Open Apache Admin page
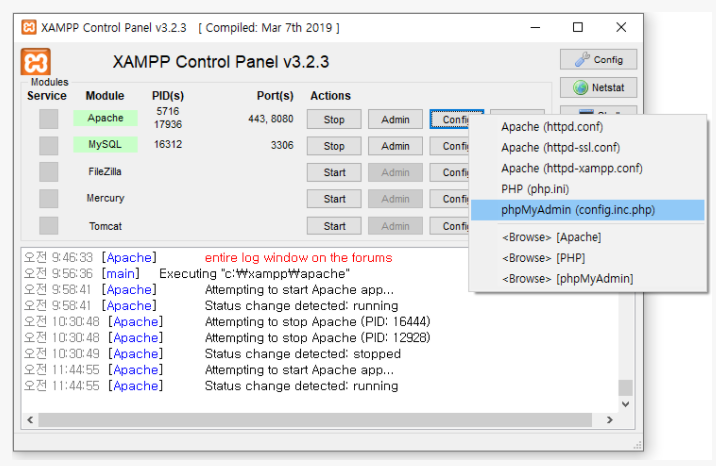Viewport: 716px width, 466px height. 395,120
